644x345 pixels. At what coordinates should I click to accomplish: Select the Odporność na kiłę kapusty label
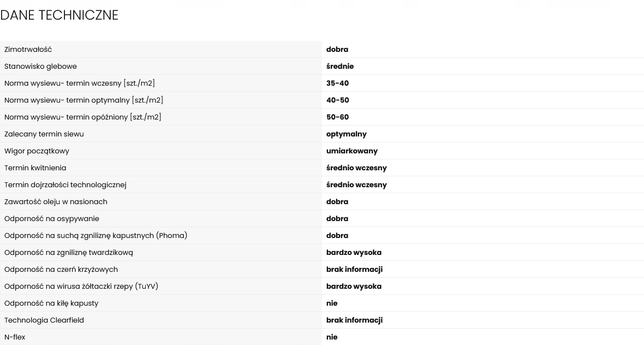pos(51,304)
